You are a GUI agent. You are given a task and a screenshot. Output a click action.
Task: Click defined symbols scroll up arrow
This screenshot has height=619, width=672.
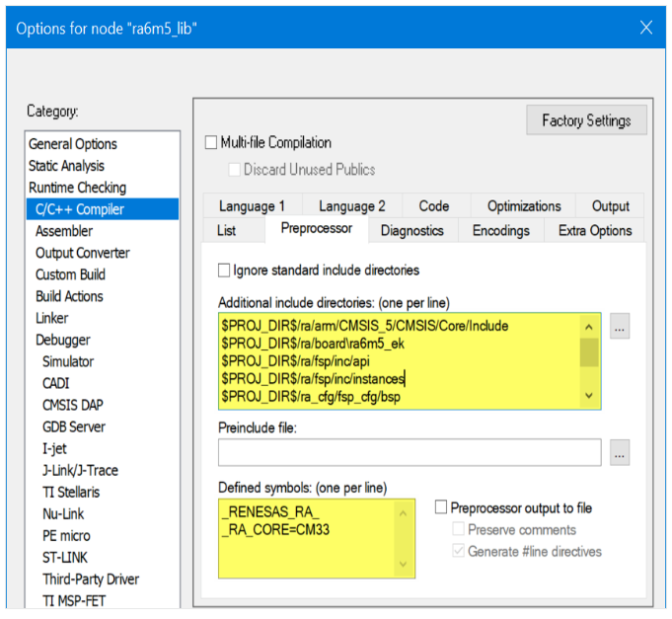click(403, 513)
